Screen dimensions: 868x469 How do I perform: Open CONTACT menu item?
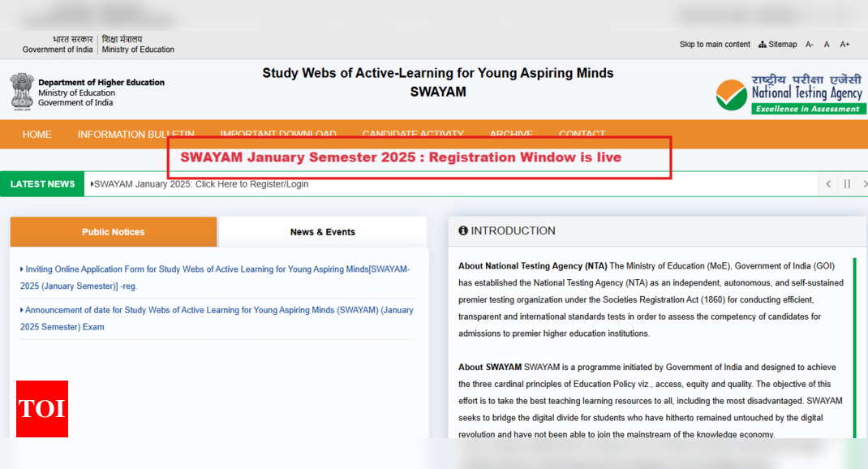[582, 133]
